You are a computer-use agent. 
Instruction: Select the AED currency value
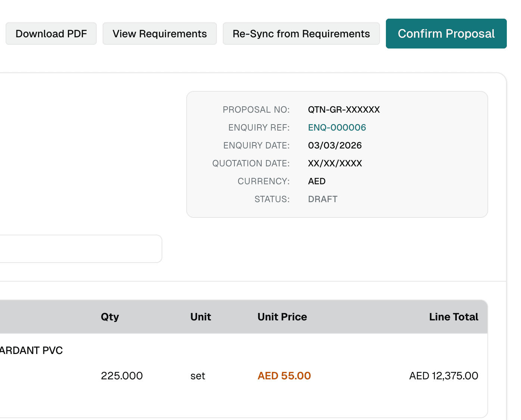pyautogui.click(x=317, y=181)
